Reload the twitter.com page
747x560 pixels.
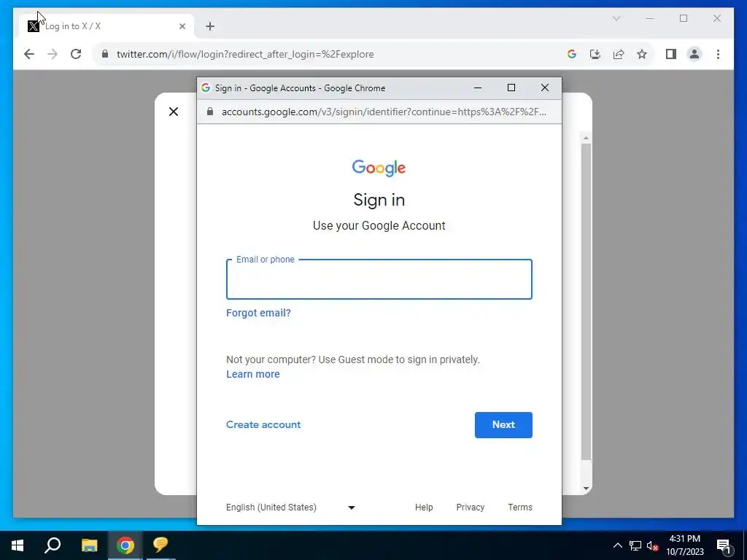coord(76,54)
